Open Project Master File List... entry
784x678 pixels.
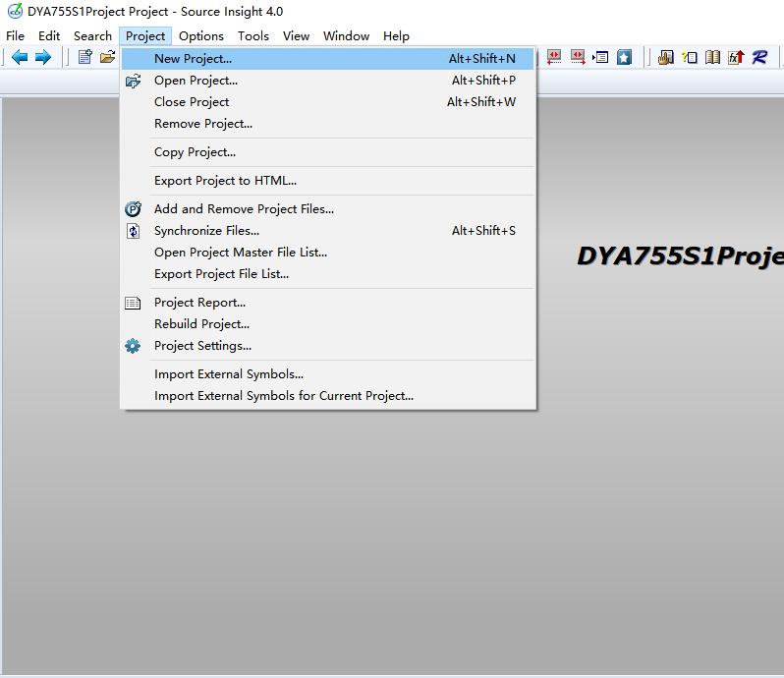pyautogui.click(x=327, y=253)
